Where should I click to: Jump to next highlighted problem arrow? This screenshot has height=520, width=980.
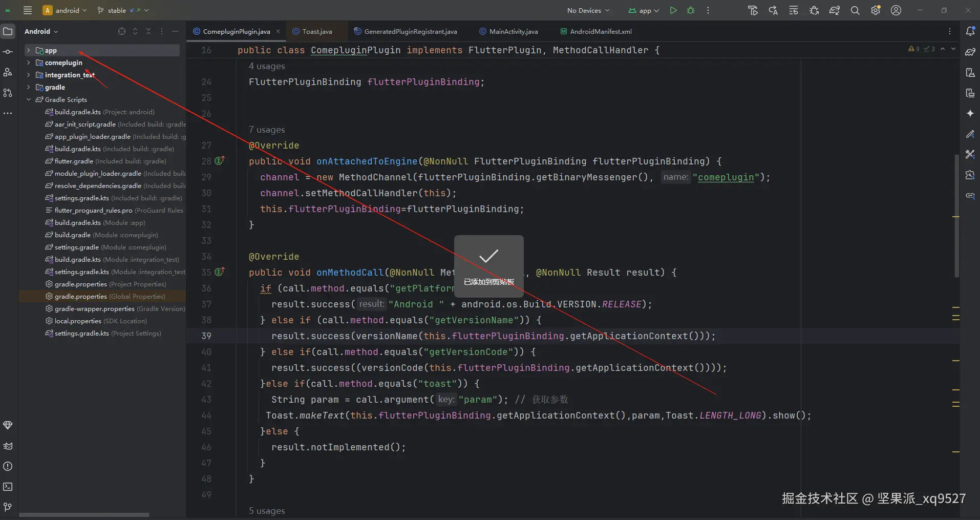953,49
